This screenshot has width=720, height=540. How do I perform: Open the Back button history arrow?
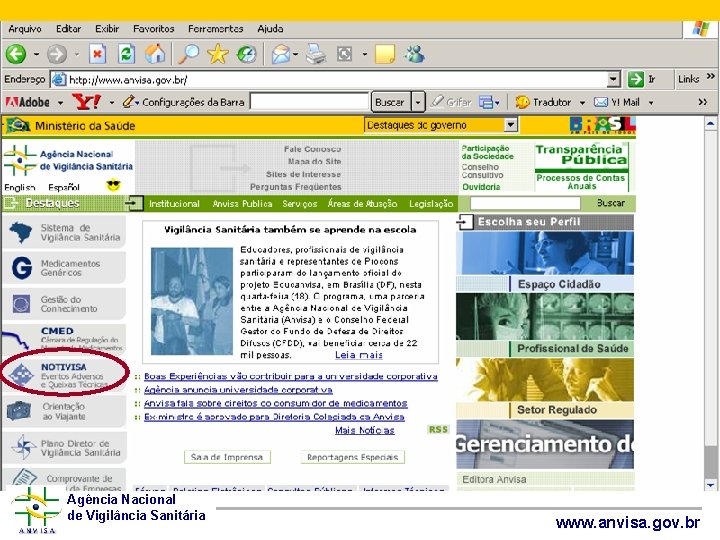[36, 54]
